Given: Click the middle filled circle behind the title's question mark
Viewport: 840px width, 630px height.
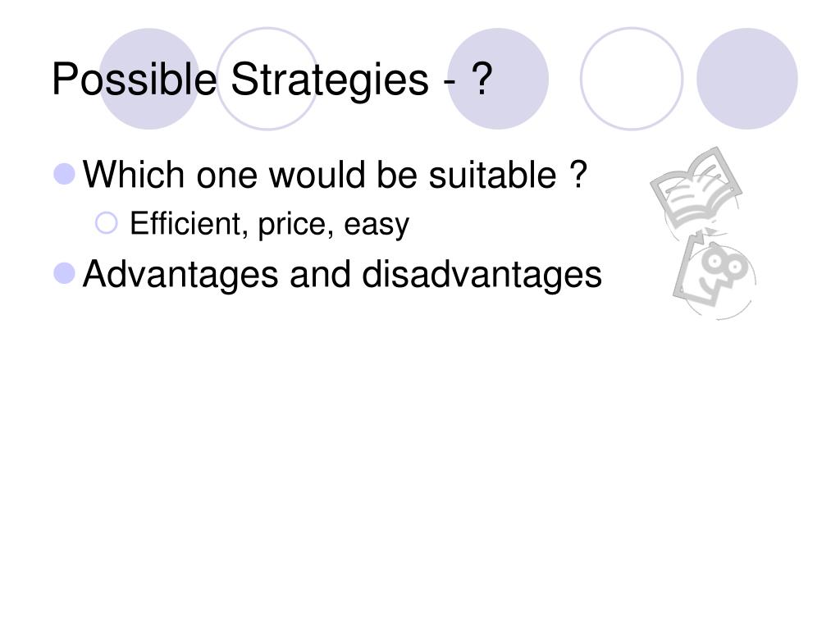Looking at the screenshot, I should (498, 79).
